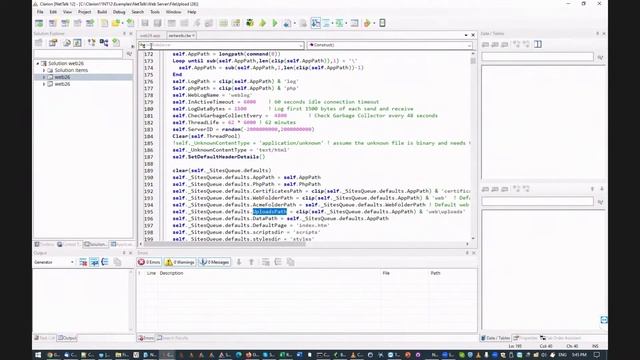Switch to the Data / Tables bottom tab

(x=496, y=338)
